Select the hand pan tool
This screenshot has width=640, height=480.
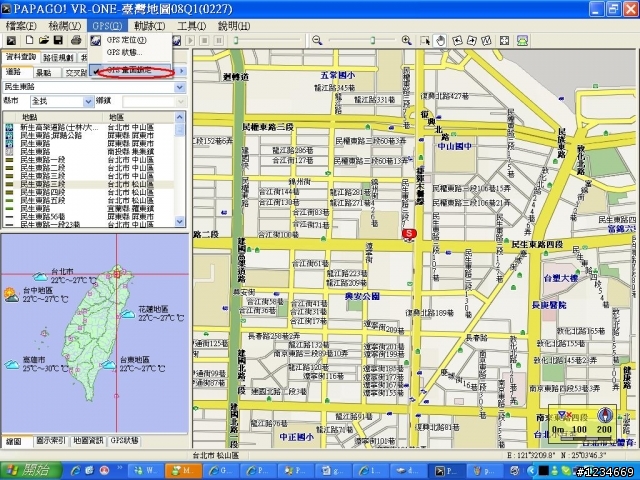[440, 40]
